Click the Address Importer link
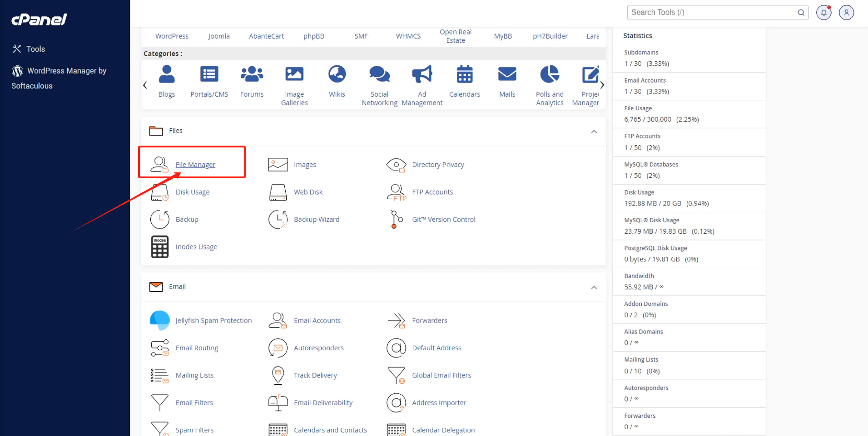The image size is (868, 436). click(x=439, y=402)
